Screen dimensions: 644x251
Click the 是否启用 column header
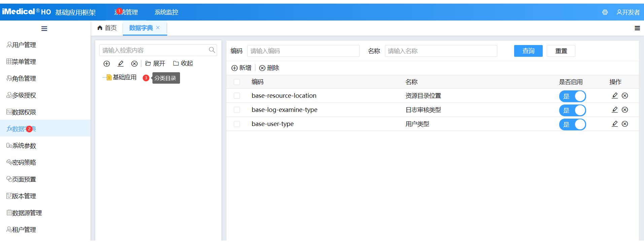(x=571, y=82)
